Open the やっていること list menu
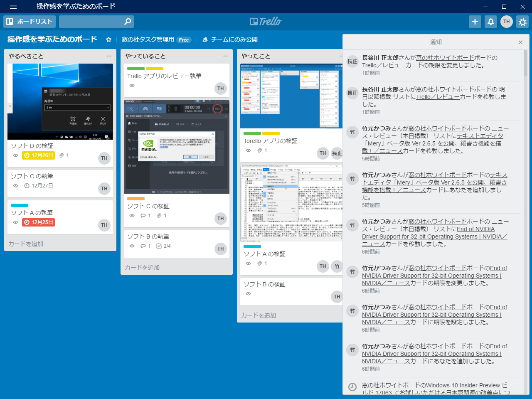Screen dimensions: 532x399 (x=226, y=56)
